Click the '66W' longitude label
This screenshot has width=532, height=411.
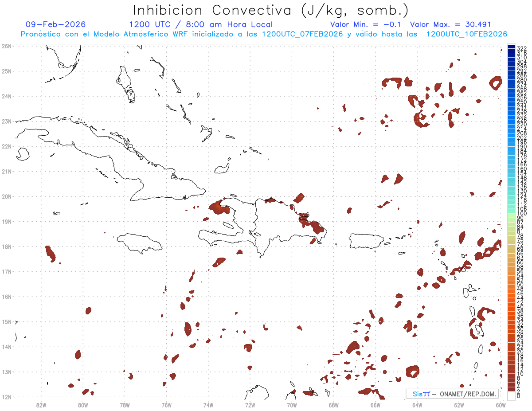375,404
